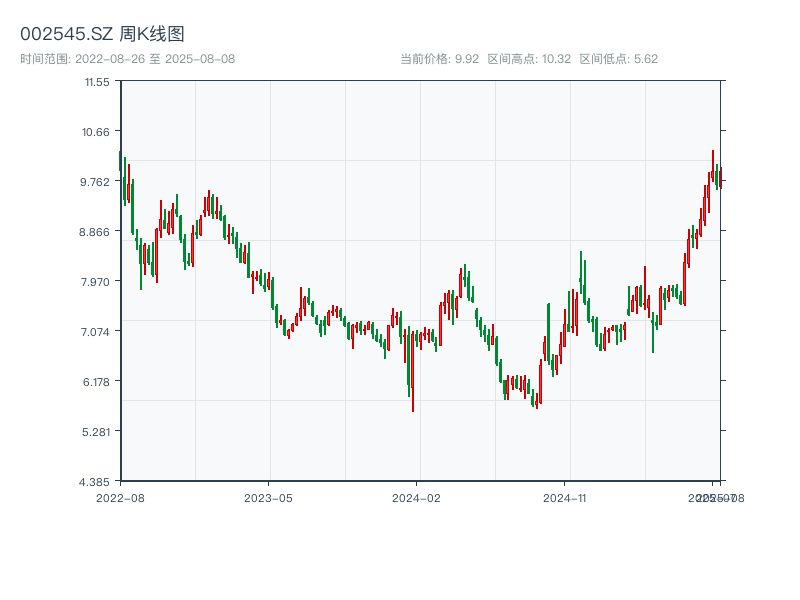This screenshot has width=800, height=600.
Task: Select the 2023-05 x-axis date label
Action: point(268,497)
